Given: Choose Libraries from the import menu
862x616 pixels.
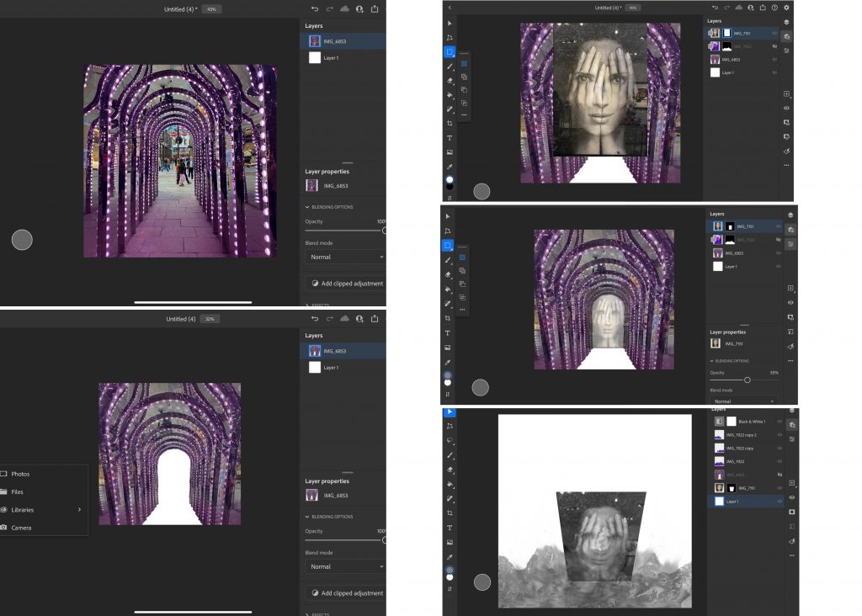Looking at the screenshot, I should [23, 509].
